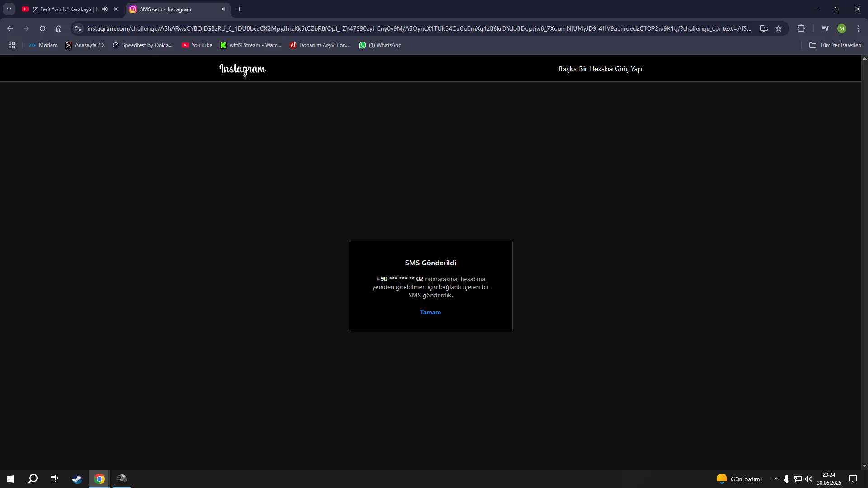Screen dimensions: 868x488
Task: Click the green profile avatar
Action: pos(841,28)
